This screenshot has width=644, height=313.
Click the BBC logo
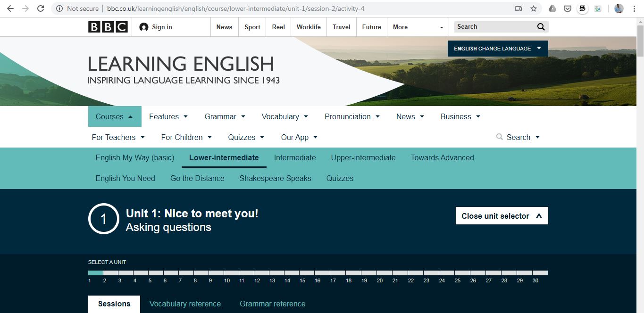click(x=108, y=27)
